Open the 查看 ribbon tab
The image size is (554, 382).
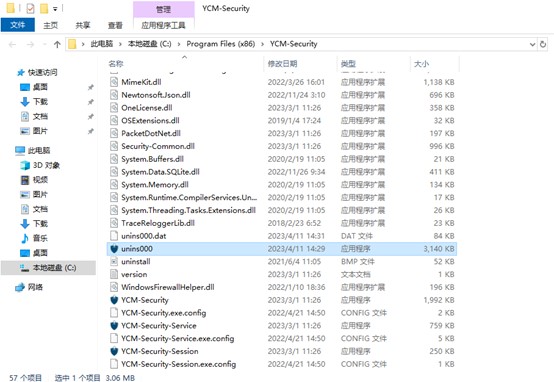coord(115,25)
